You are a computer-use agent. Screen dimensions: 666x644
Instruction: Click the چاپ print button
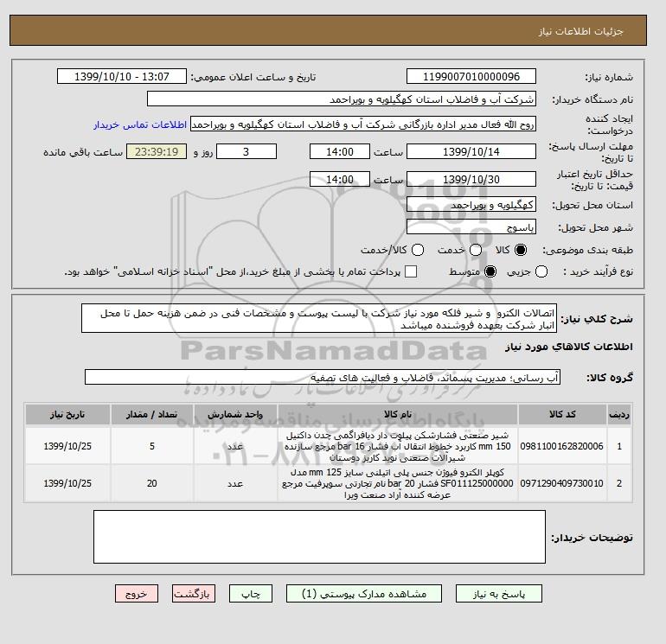(251, 594)
